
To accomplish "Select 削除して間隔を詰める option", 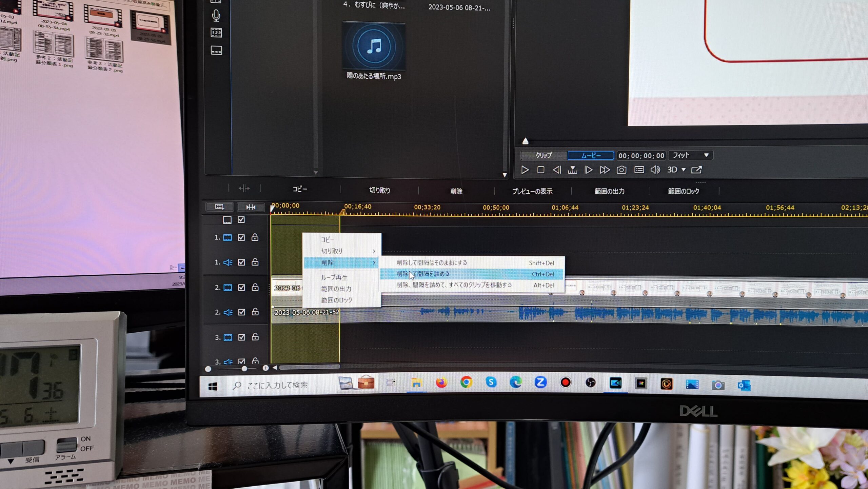I will coord(472,274).
